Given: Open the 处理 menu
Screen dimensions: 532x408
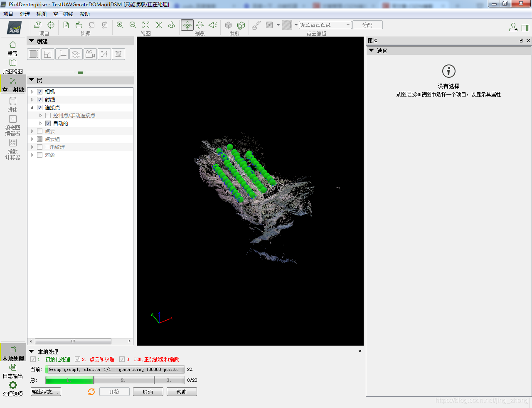Looking at the screenshot, I should (25, 14).
